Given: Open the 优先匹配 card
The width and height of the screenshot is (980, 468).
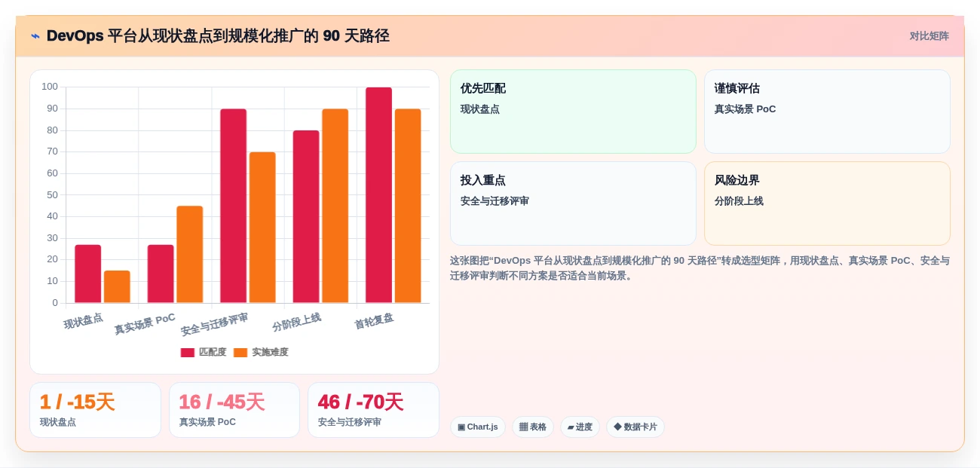Looking at the screenshot, I should (573, 112).
